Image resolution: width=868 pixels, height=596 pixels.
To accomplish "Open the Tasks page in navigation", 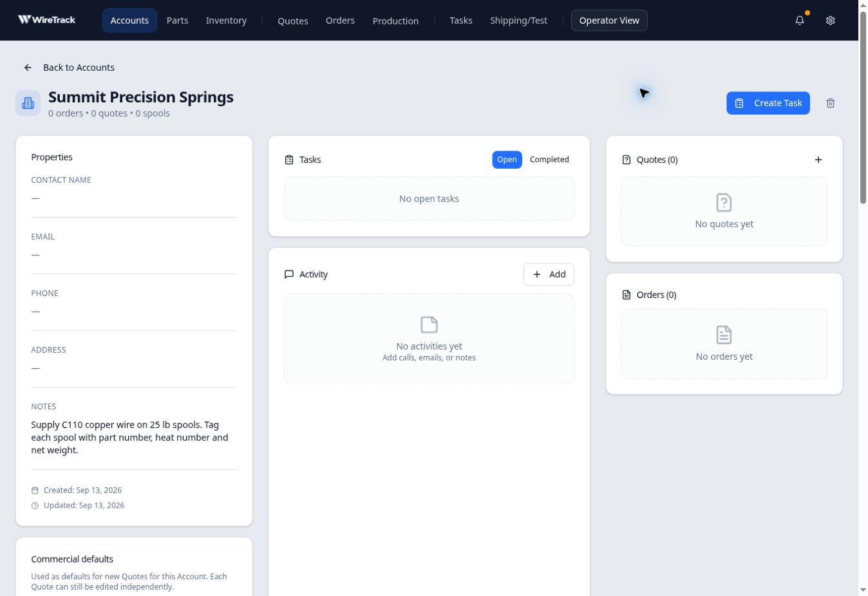I will 461,21.
